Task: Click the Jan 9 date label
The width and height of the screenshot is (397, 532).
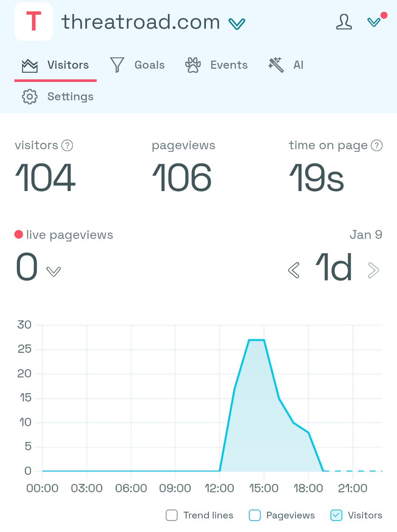Action: 366,235
